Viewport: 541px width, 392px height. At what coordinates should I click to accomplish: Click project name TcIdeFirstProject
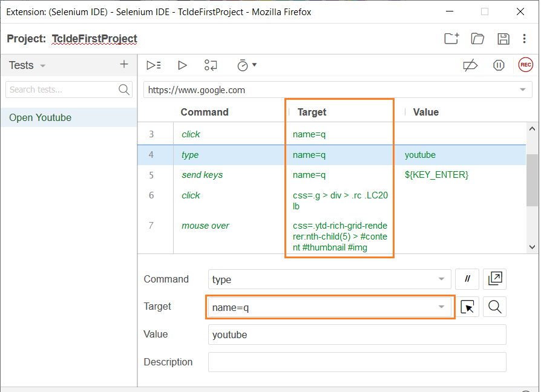(94, 39)
